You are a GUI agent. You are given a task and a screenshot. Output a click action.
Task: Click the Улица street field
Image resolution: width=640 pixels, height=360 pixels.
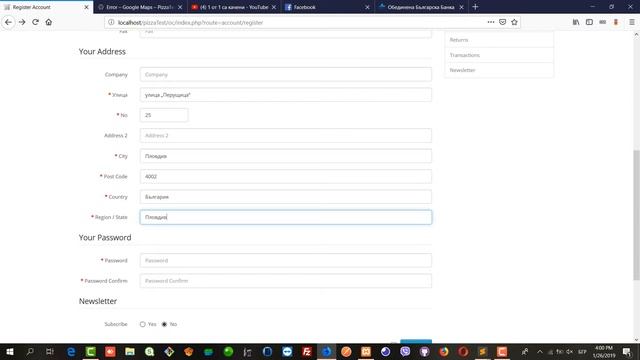coord(285,95)
